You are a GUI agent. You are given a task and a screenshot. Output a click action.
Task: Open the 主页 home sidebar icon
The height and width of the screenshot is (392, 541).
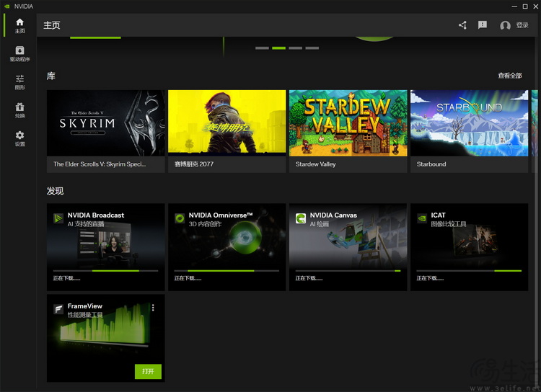[19, 22]
